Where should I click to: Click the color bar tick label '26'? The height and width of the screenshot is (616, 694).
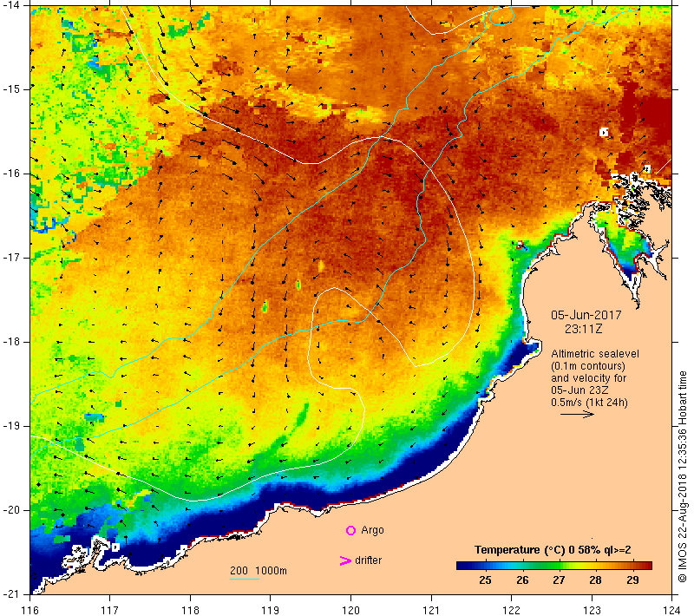522,580
